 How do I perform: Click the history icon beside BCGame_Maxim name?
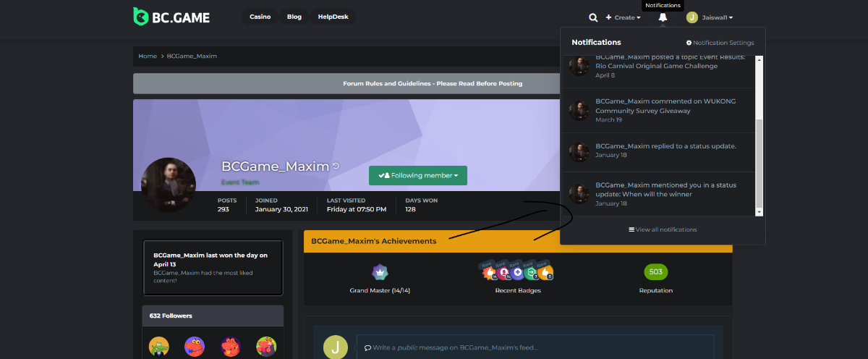click(336, 166)
